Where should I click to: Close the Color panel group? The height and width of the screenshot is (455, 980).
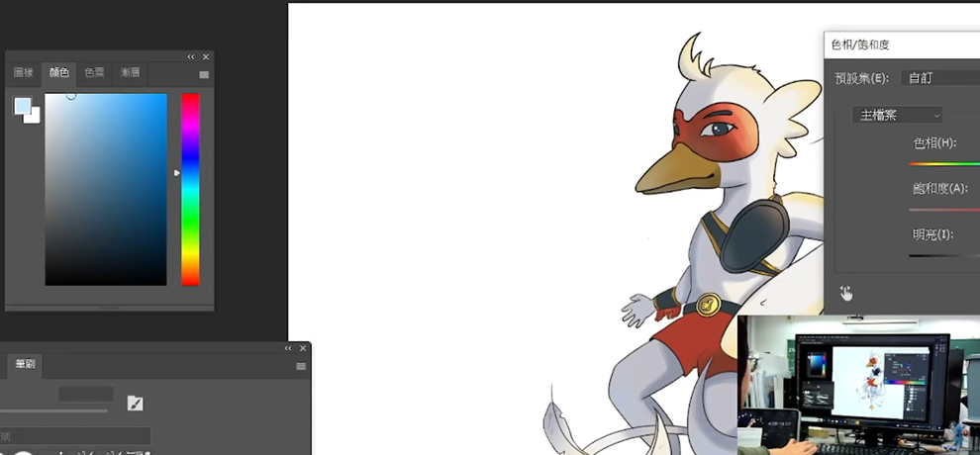click(206, 56)
